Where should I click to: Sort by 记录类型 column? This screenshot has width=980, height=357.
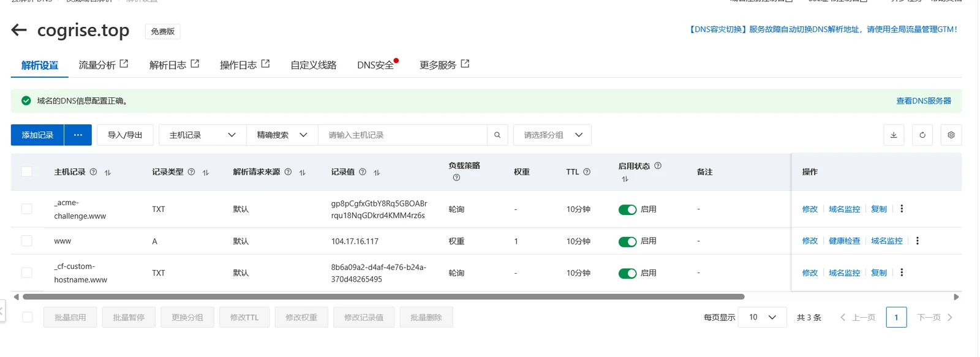[206, 173]
